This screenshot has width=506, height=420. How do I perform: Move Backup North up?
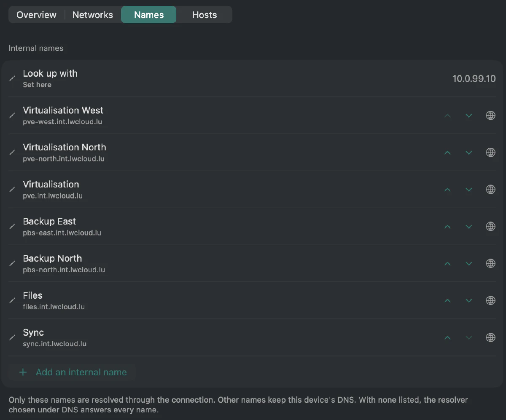448,264
